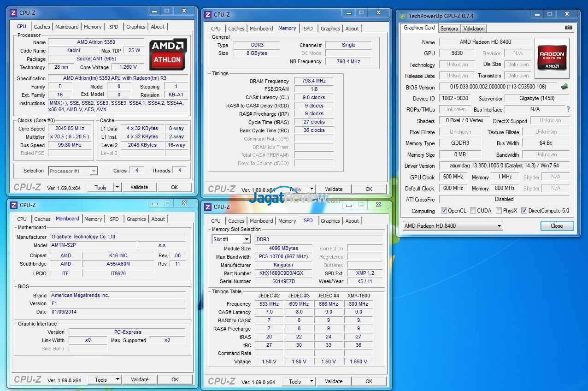Switch to the Sensors tab in GPU-Z

(x=449, y=28)
